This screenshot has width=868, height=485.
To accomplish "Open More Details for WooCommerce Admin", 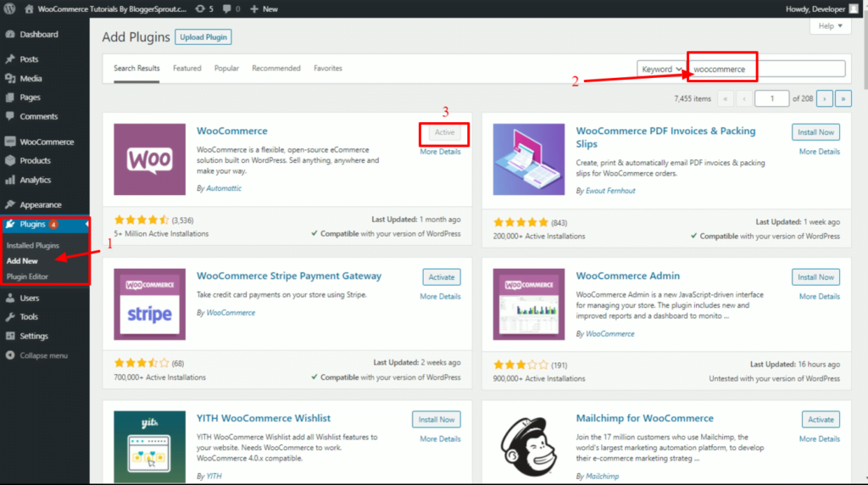I will (820, 296).
